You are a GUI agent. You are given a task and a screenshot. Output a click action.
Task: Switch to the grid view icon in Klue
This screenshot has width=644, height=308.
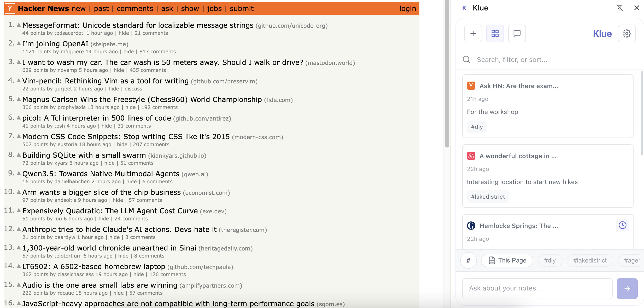[x=495, y=33]
